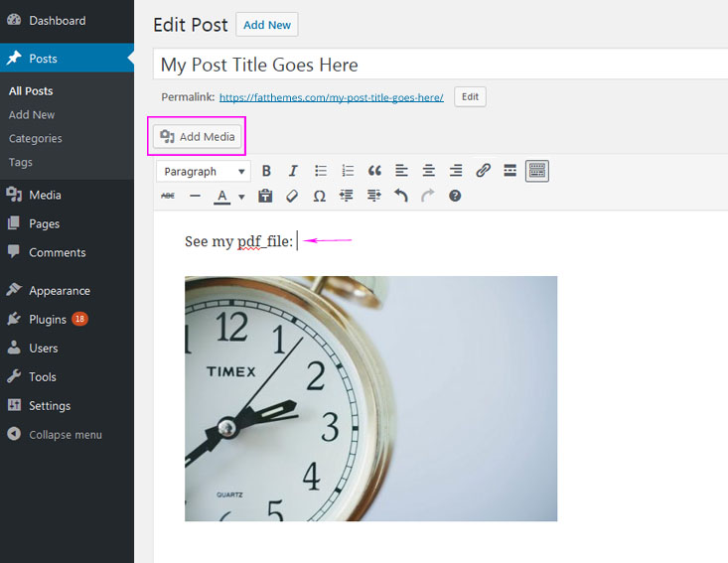Select Add New under Posts

tap(32, 114)
